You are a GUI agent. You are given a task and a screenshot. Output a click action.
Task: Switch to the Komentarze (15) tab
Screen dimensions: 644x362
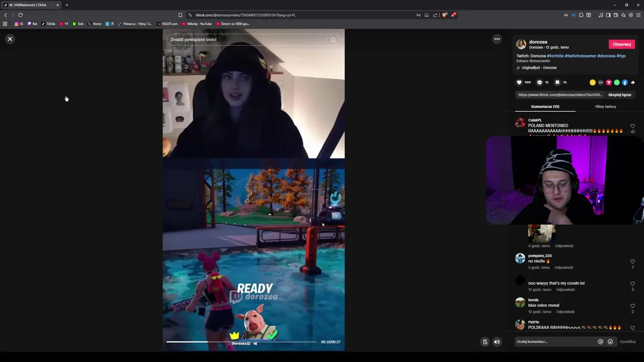click(545, 107)
